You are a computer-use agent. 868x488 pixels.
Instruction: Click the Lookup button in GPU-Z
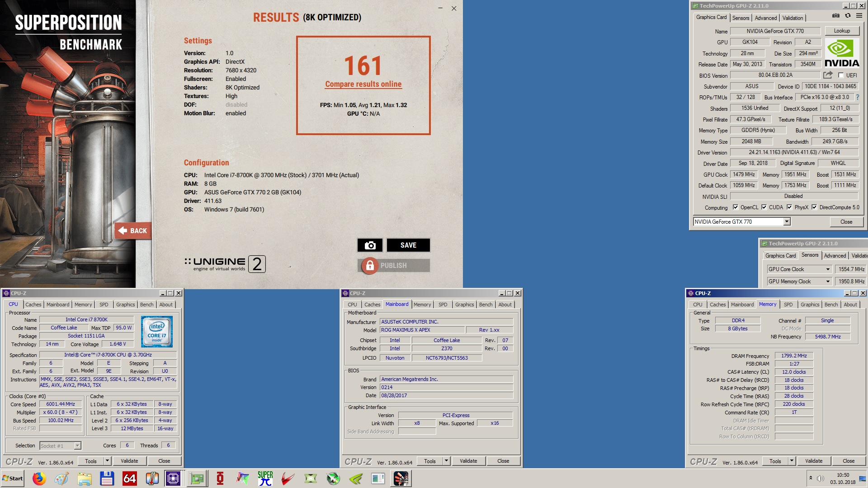842,31
